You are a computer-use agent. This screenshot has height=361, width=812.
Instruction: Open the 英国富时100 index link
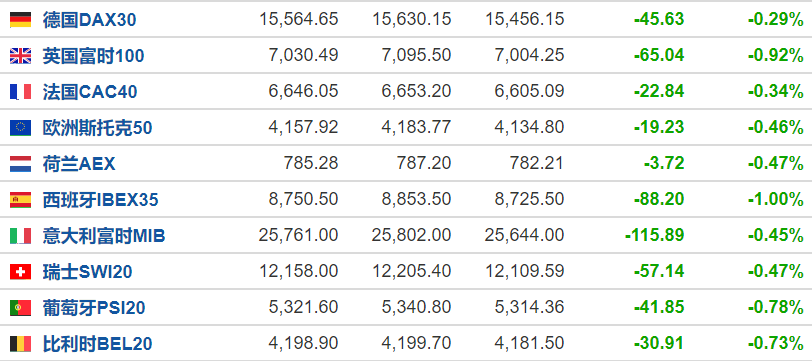93,56
